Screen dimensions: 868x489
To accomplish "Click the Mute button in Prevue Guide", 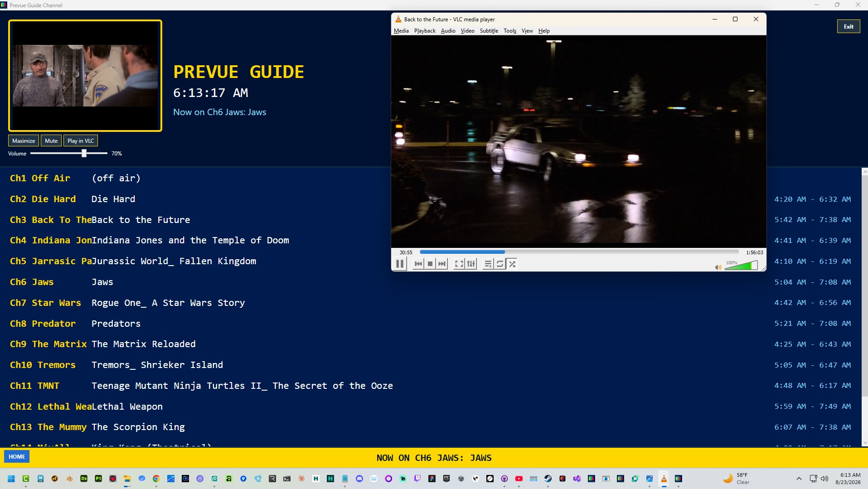I will pyautogui.click(x=51, y=141).
